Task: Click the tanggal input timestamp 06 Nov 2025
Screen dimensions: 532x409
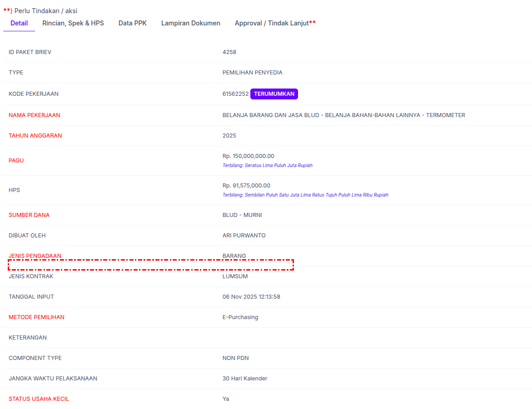Action: (x=251, y=297)
